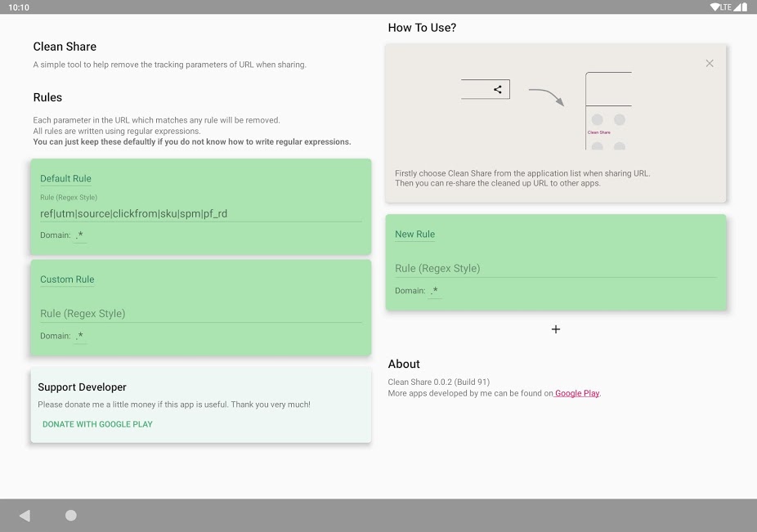Tap the Android back navigation triangle
The width and height of the screenshot is (757, 532).
coord(25,516)
